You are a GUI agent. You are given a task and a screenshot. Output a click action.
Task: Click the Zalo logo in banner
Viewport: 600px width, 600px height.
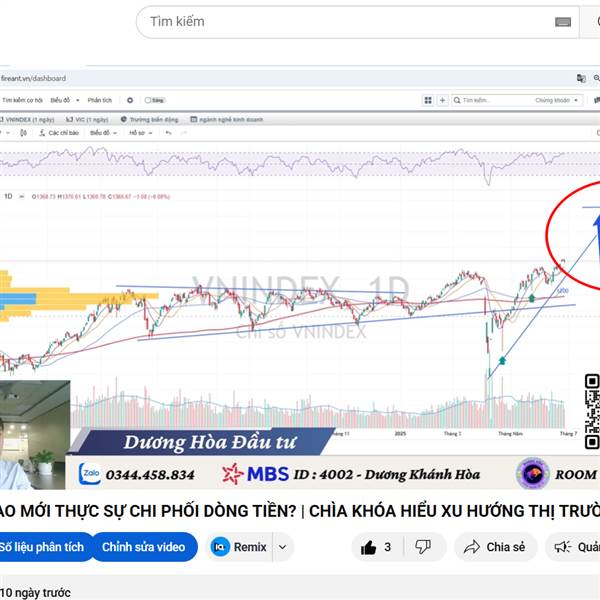[x=90, y=474]
